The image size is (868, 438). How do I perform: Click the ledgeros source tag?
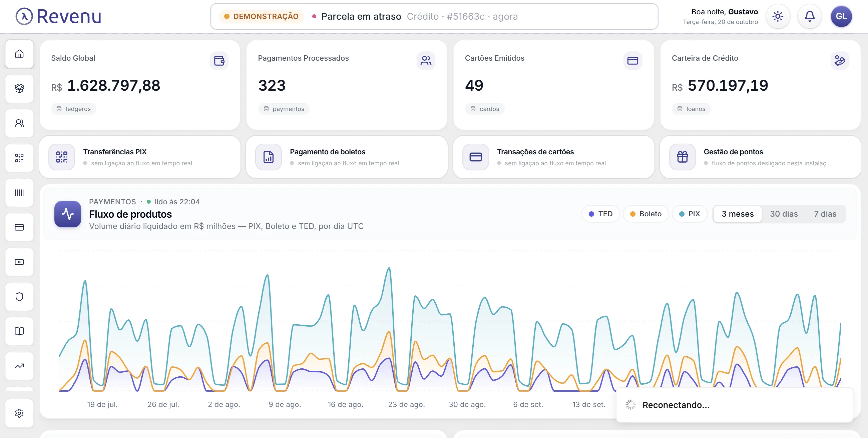pos(73,109)
